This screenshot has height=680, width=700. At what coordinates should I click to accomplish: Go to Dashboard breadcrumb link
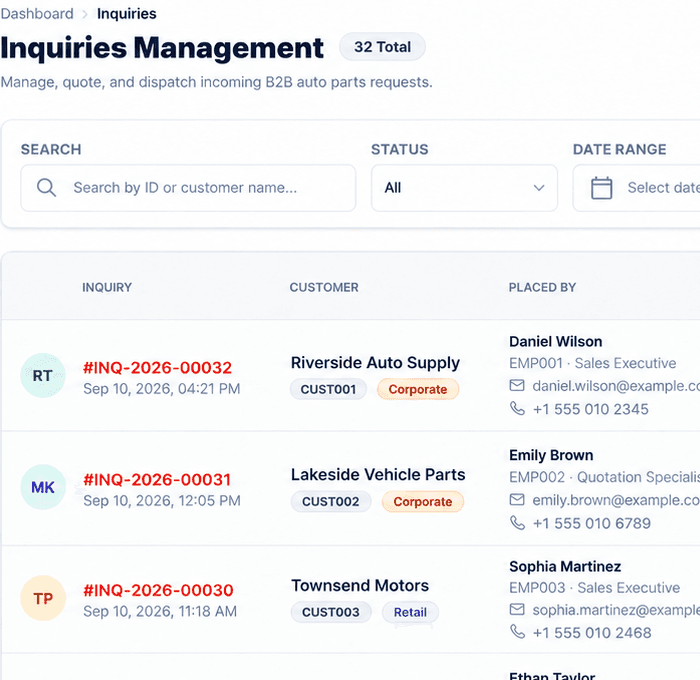[37, 14]
